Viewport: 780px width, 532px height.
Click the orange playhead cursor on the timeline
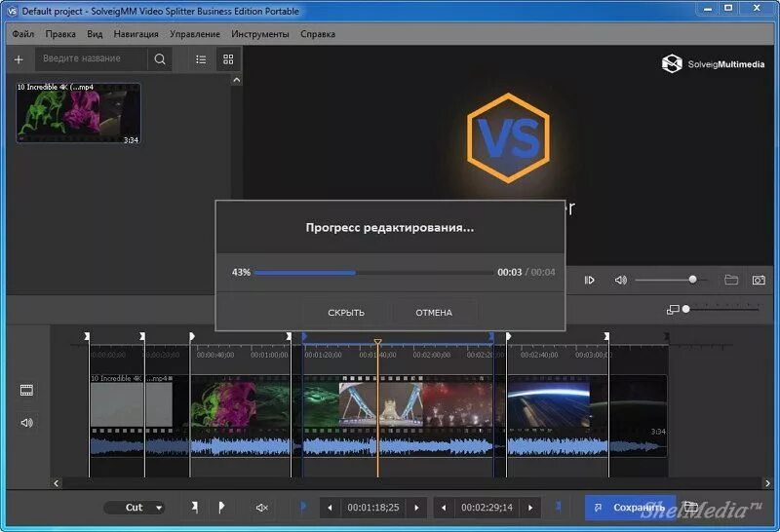(x=377, y=342)
